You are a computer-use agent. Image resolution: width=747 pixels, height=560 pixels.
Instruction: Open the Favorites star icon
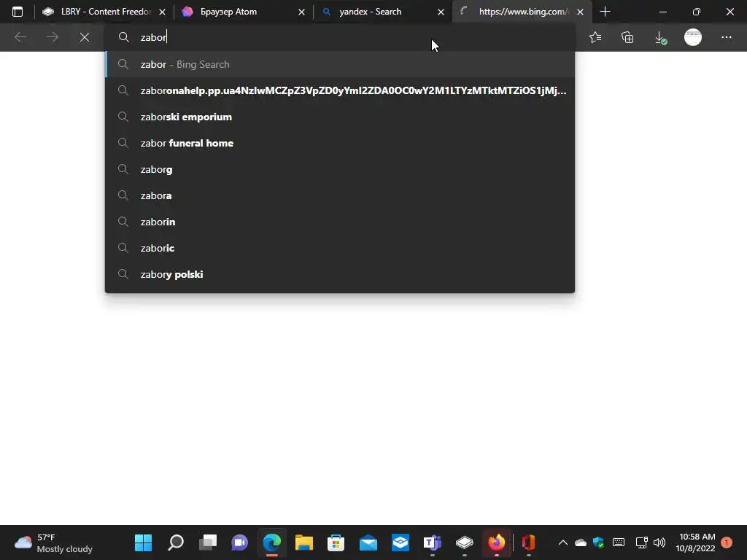[595, 37]
